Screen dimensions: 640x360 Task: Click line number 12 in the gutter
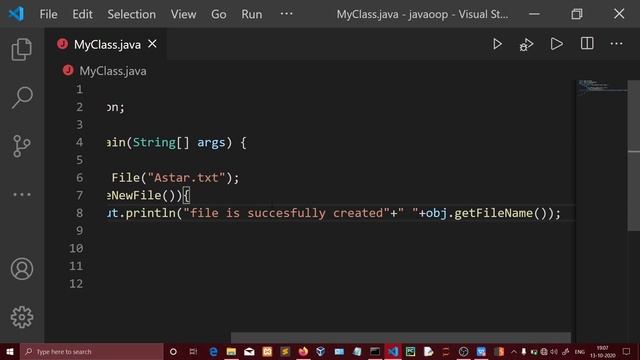(x=76, y=284)
